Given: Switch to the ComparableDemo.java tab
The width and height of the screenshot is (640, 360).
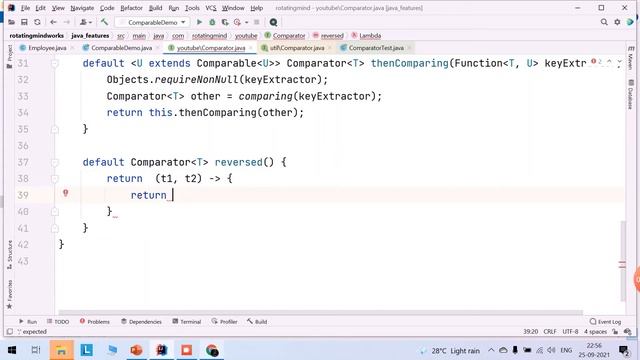Looking at the screenshot, I should coord(121,48).
